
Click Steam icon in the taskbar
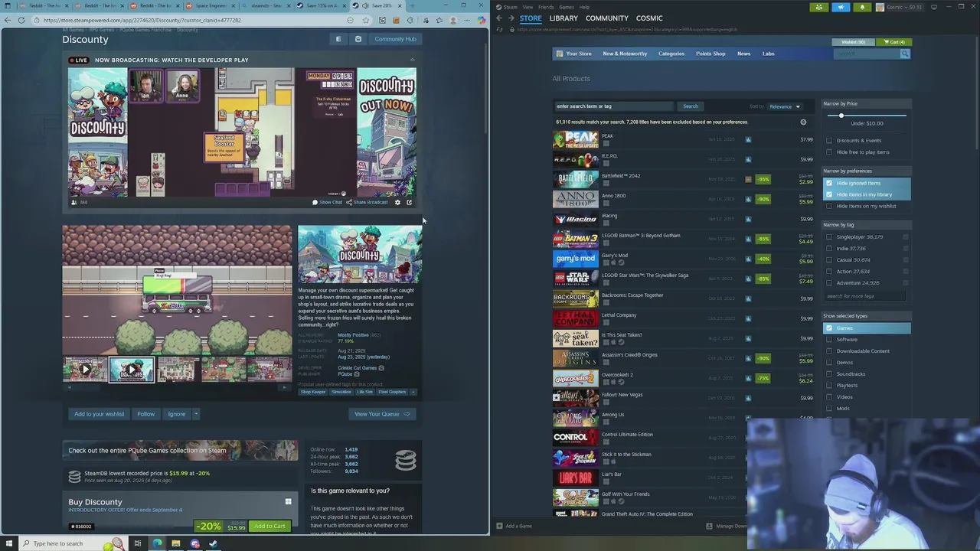tap(213, 543)
